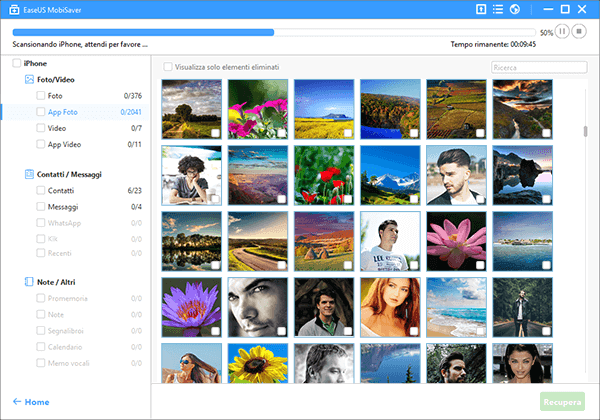Viewport: 600px width, 420px height.
Task: Open the Video category in sidebar
Action: pos(57,129)
